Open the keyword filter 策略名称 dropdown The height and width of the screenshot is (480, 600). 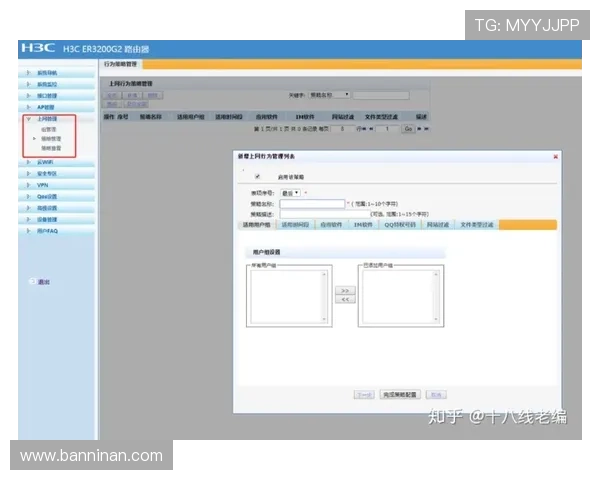tap(330, 95)
